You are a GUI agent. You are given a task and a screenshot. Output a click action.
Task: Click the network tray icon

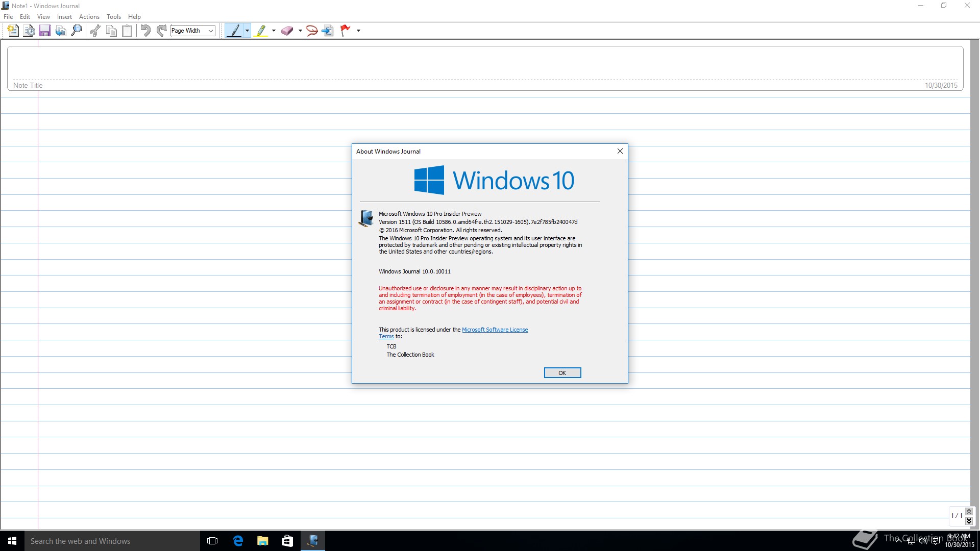(911, 541)
